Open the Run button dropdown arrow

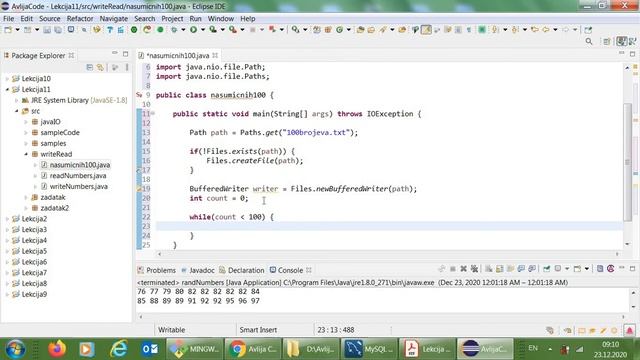[203, 30]
